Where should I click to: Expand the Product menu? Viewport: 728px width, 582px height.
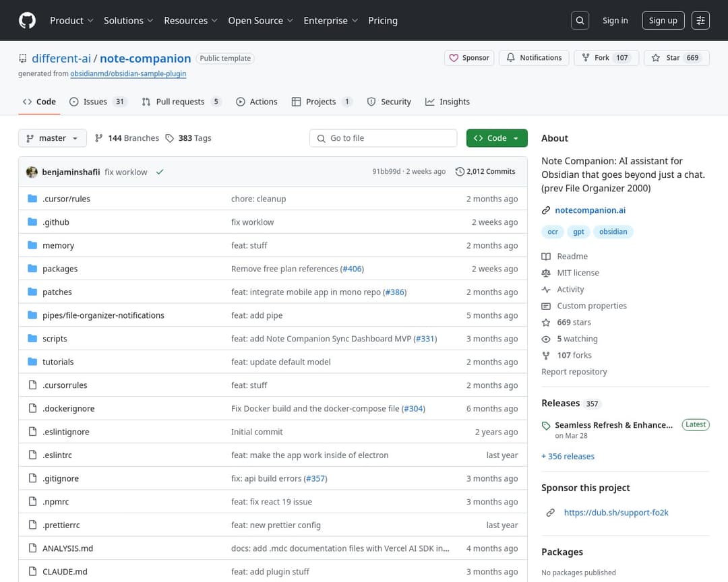click(71, 20)
